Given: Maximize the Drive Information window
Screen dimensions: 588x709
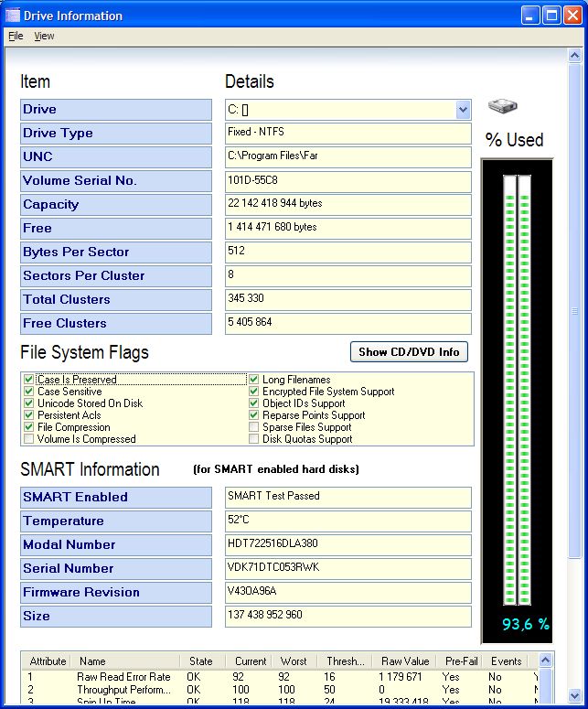Looking at the screenshot, I should coord(551,16).
